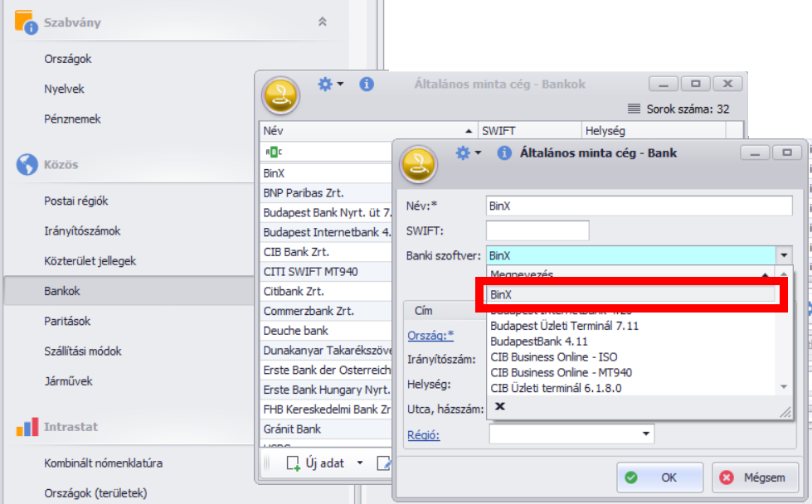Image resolution: width=812 pixels, height=504 pixels.
Task: Select Bankok in the left sidebar
Action: [62, 291]
